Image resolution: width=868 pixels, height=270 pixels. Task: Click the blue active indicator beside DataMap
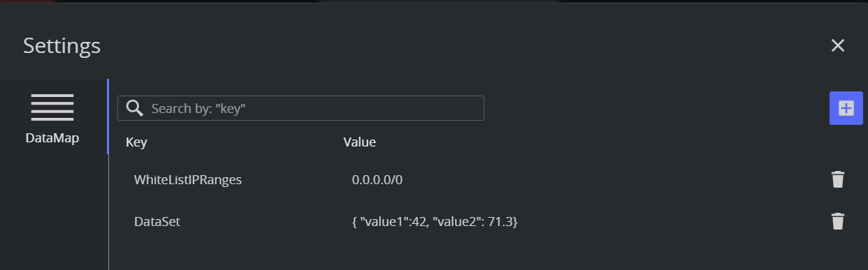coord(108,117)
